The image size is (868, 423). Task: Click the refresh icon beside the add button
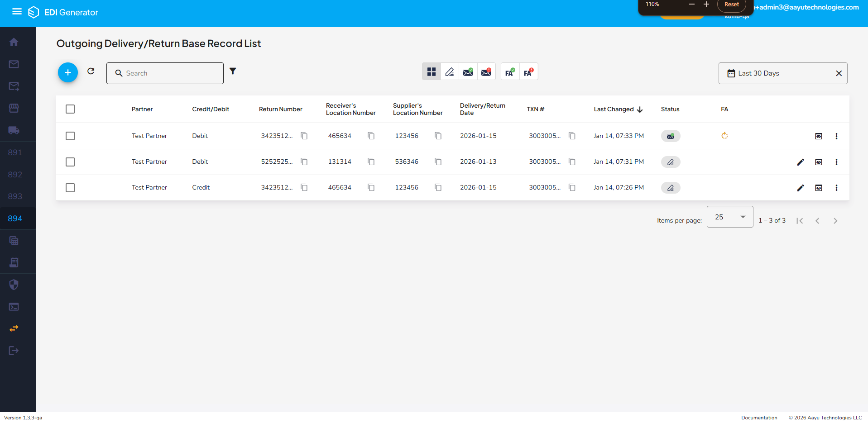91,71
